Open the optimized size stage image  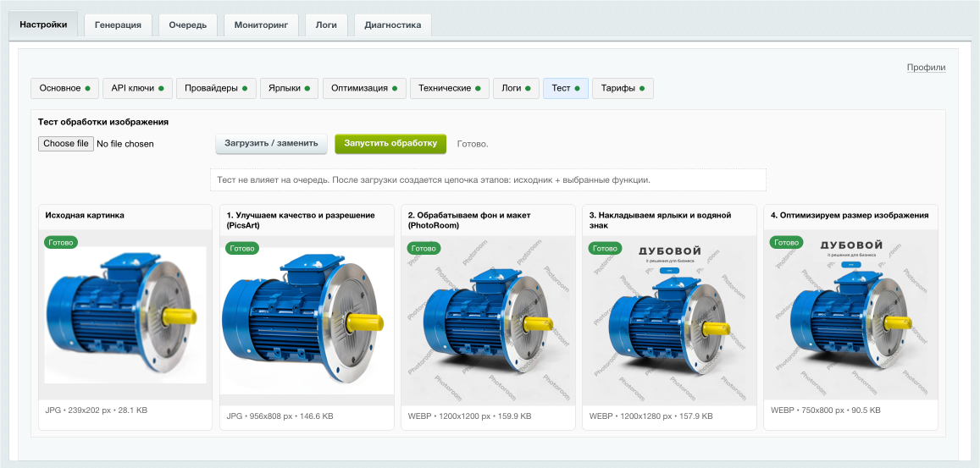coord(850,316)
